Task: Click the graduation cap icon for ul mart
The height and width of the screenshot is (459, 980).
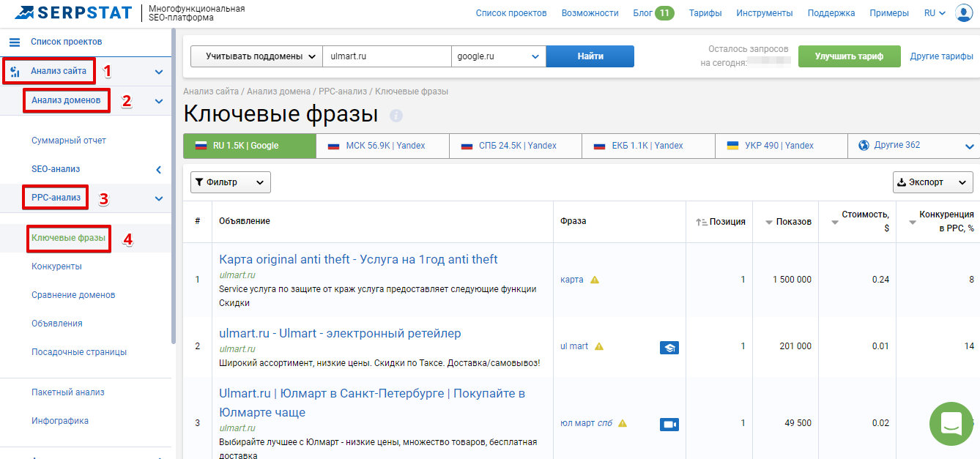Action: [669, 348]
